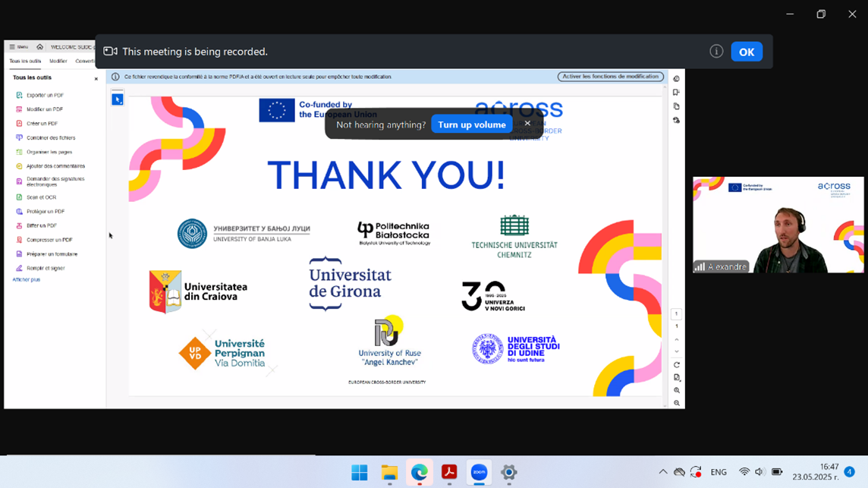Rotate the page with the rotate icon

point(676,365)
